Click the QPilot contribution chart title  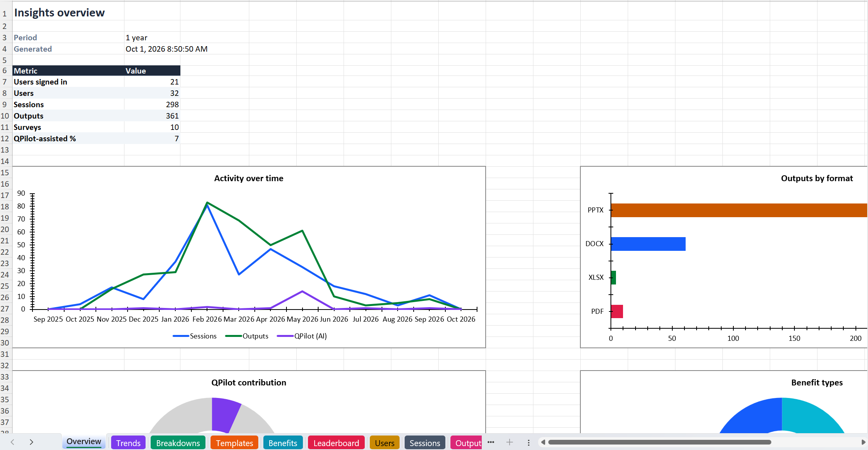[249, 383]
